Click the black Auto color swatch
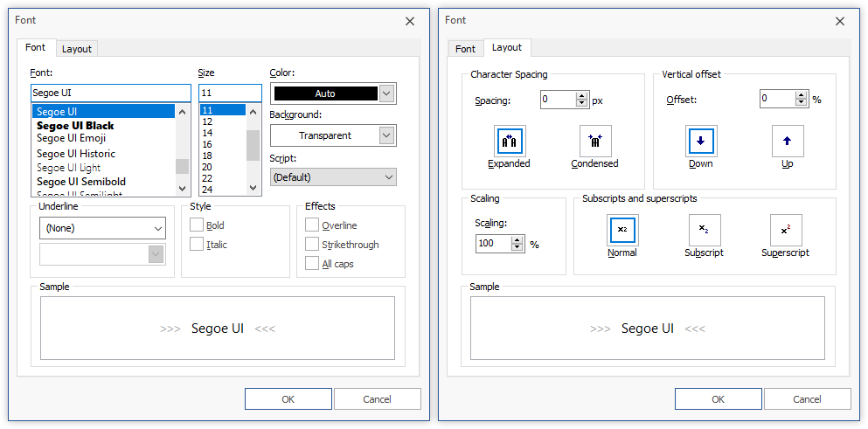Image resolution: width=868 pixels, height=429 pixels. pos(325,93)
